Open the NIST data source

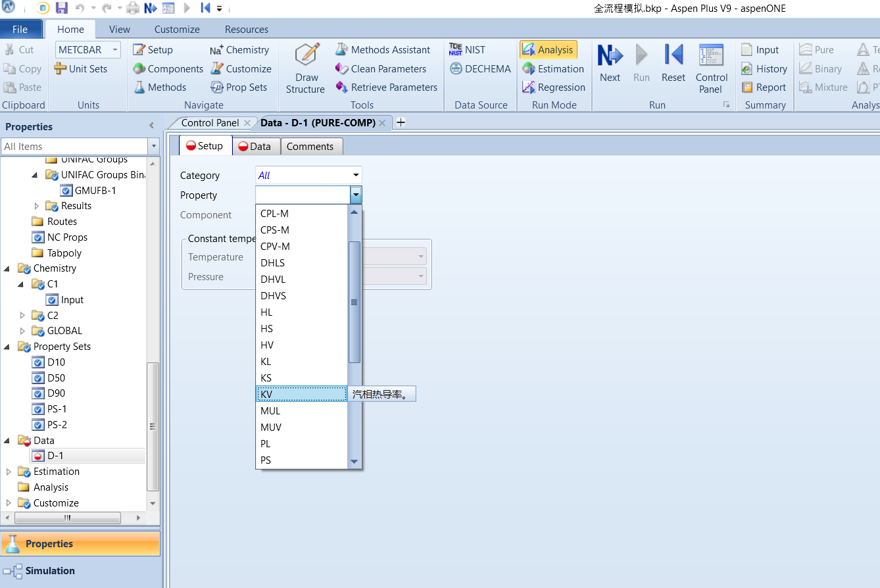(x=467, y=50)
